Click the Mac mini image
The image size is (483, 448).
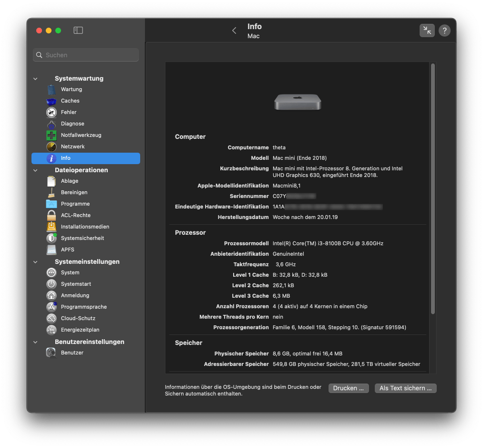[298, 102]
